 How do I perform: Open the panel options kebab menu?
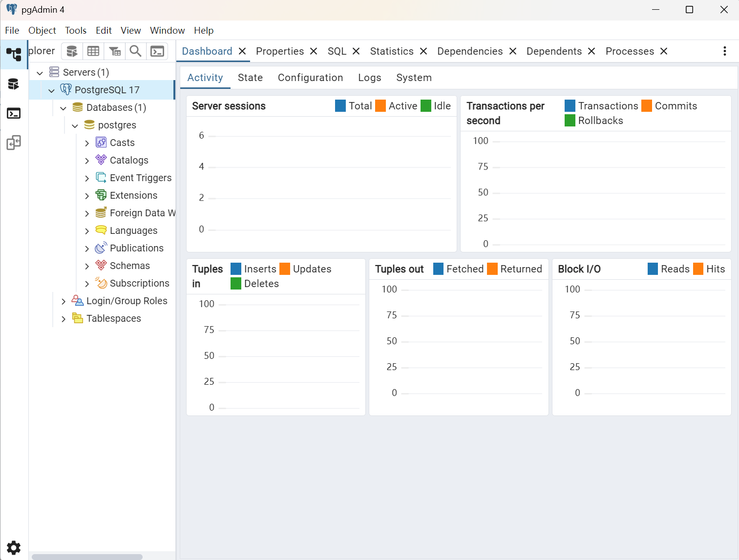pyautogui.click(x=724, y=51)
